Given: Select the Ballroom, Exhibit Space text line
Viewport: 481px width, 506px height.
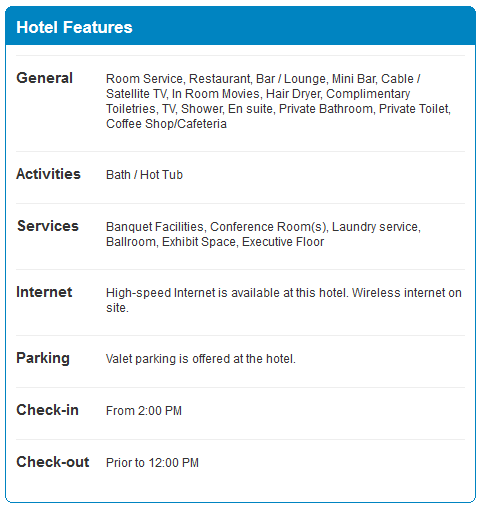Looking at the screenshot, I should [x=215, y=242].
